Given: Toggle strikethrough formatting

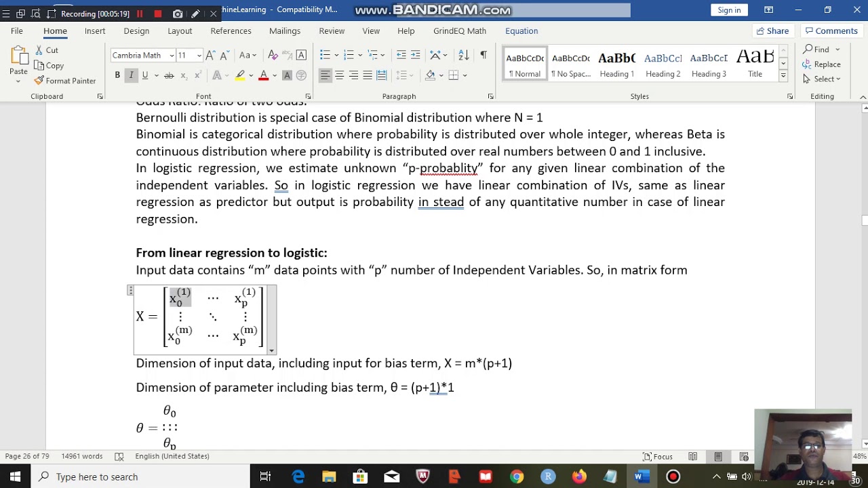Looking at the screenshot, I should tap(169, 75).
